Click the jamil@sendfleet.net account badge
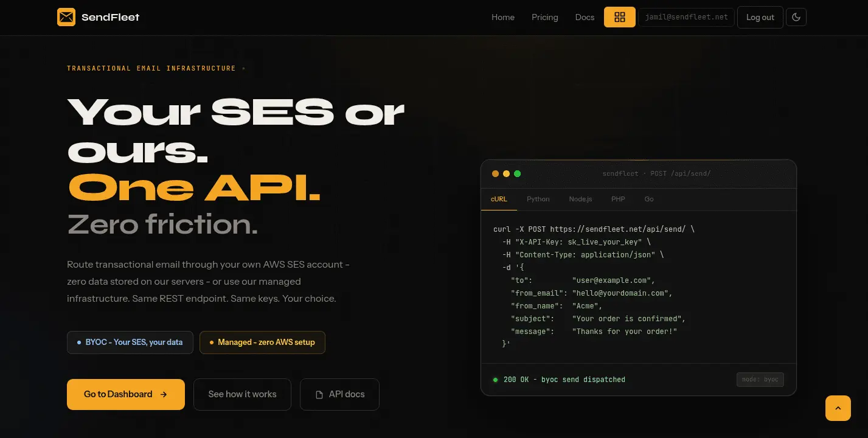868x438 pixels. [x=686, y=17]
